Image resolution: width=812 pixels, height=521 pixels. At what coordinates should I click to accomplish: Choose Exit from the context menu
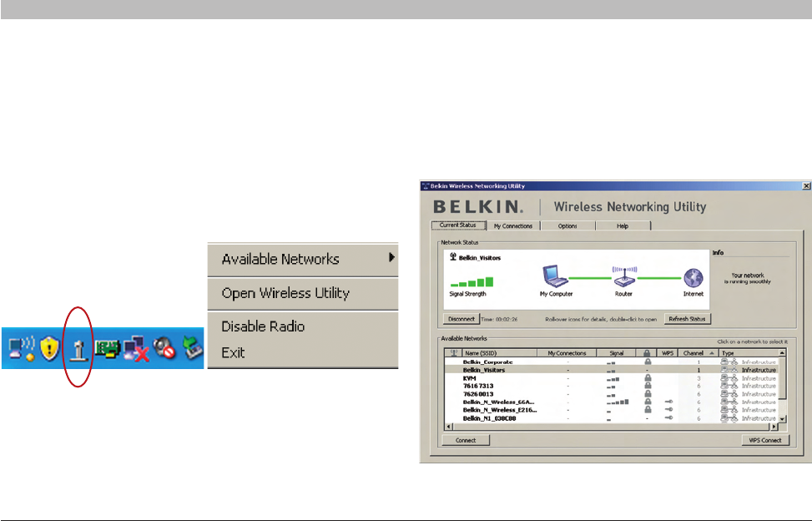303,352
